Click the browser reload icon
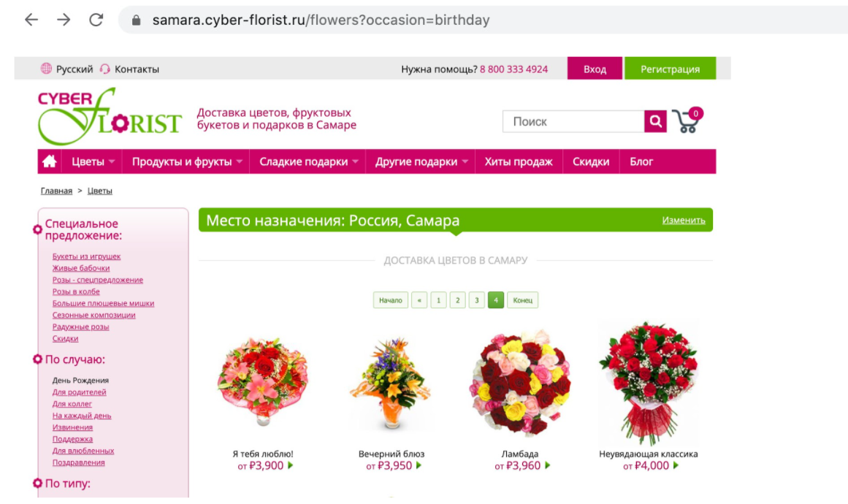This screenshot has height=504, width=848. [96, 20]
